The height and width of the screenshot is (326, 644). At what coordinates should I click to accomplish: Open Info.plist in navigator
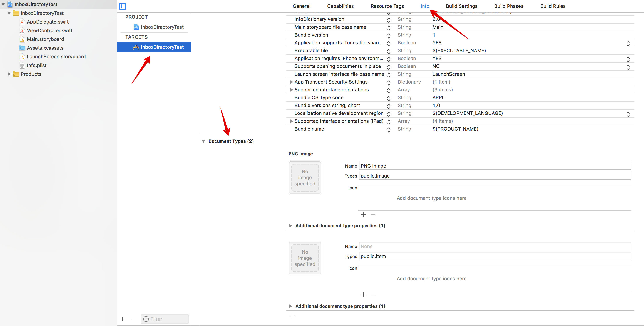tap(37, 65)
